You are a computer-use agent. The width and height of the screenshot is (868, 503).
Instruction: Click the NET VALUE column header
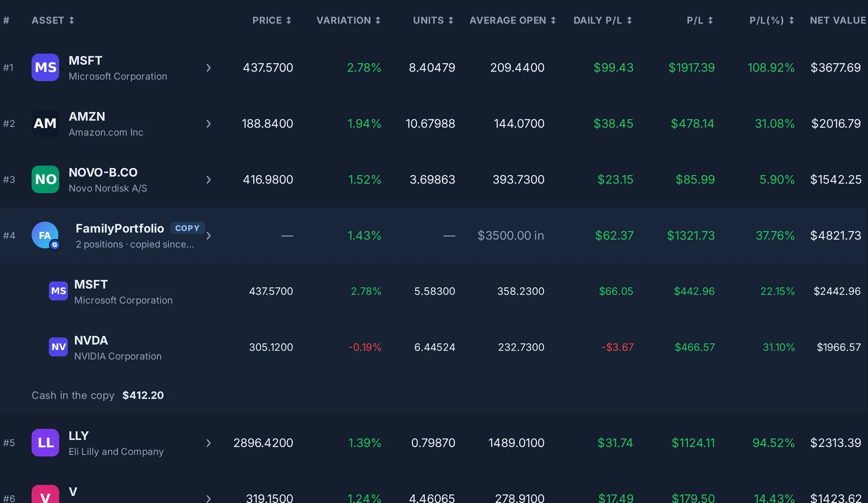838,20
